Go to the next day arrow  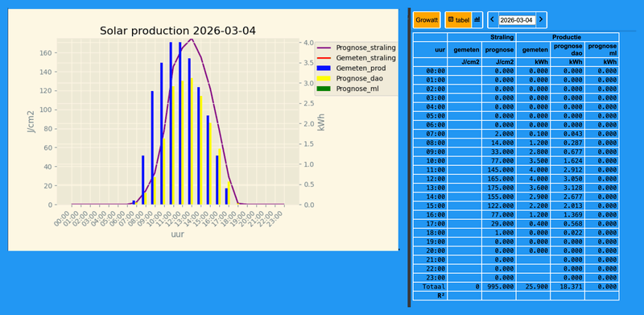[541, 20]
